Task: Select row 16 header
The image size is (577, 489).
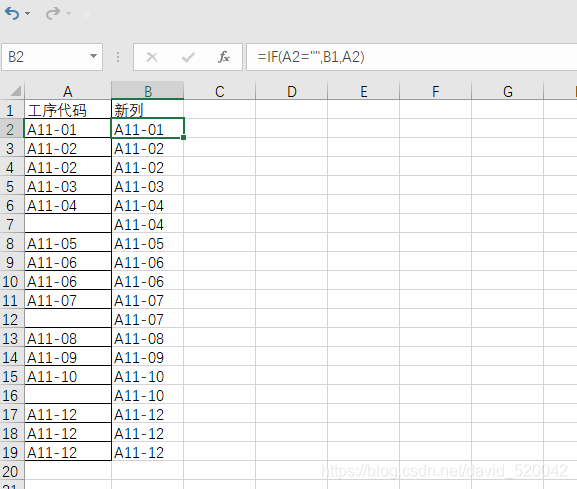Action: point(12,395)
